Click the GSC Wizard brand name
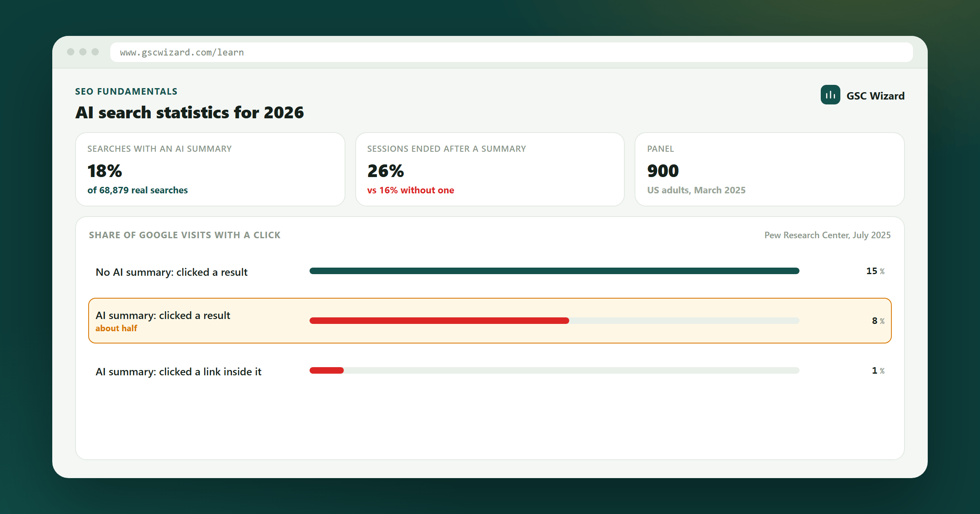Viewport: 980px width, 514px height. click(875, 96)
